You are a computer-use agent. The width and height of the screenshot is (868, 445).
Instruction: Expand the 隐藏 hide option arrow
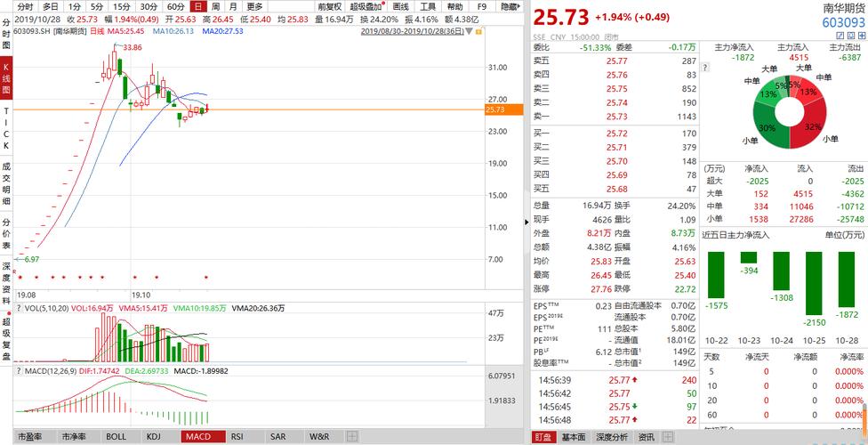(510, 6)
